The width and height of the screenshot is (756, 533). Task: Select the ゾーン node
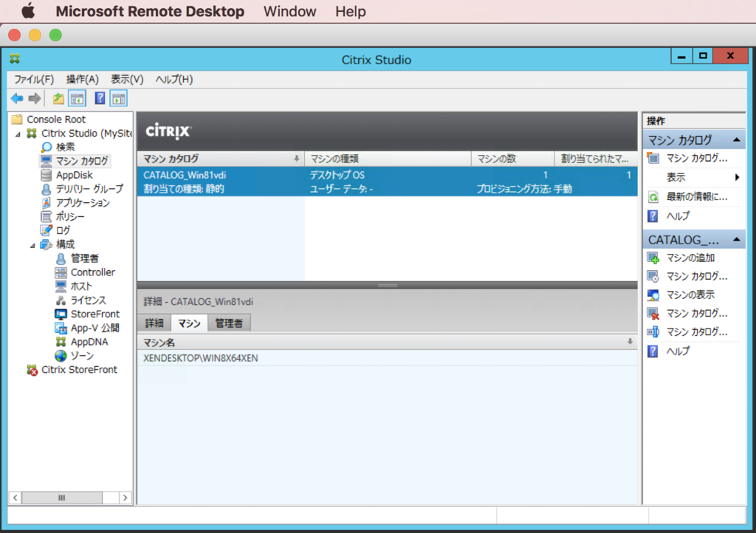[x=82, y=356]
